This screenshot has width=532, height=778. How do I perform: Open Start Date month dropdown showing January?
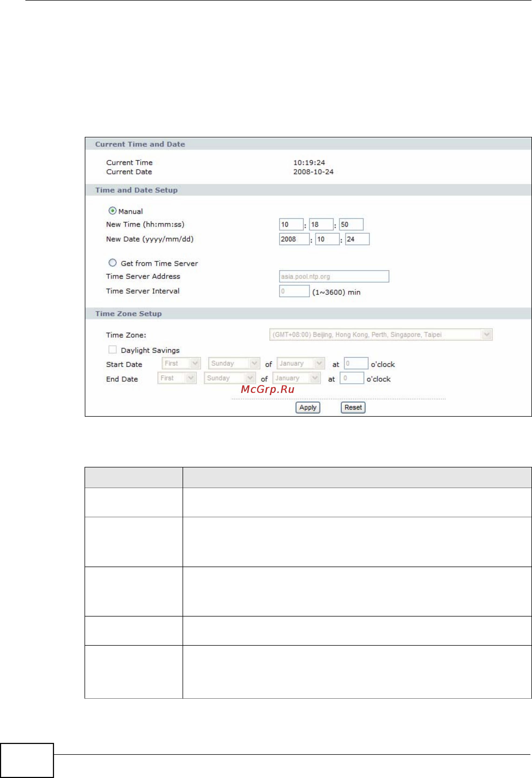(301, 363)
